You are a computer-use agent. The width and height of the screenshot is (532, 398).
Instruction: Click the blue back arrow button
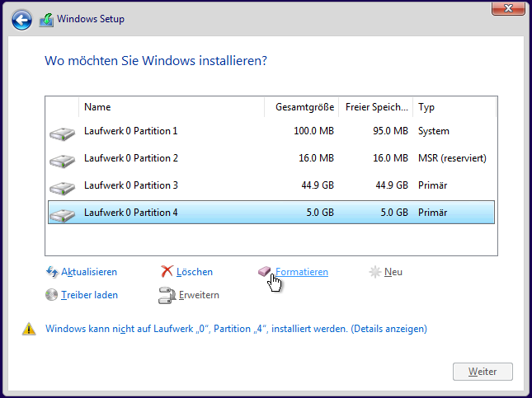tap(21, 20)
